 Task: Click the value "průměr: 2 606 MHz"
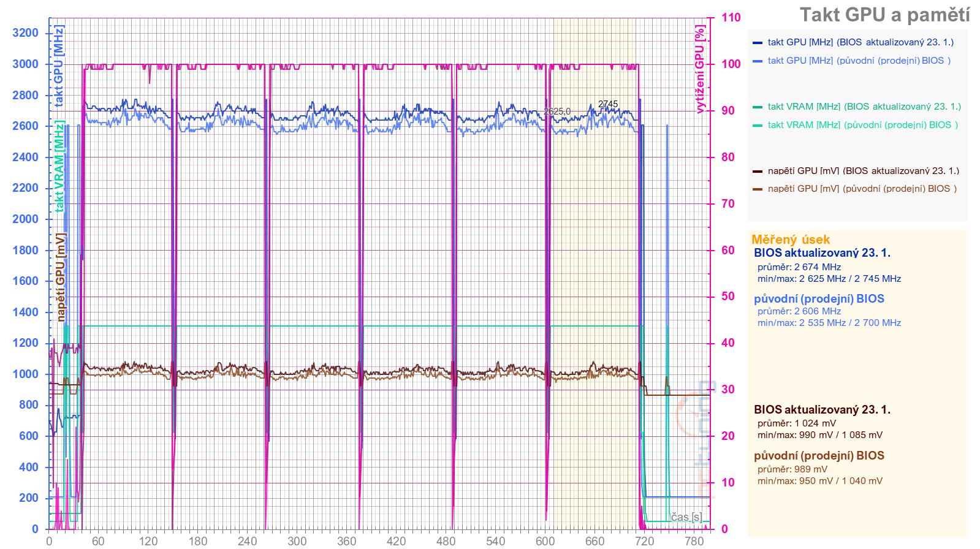coord(799,311)
